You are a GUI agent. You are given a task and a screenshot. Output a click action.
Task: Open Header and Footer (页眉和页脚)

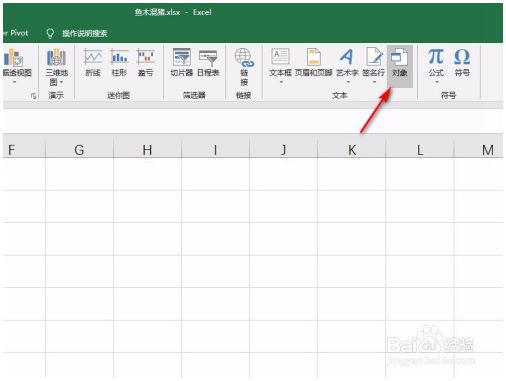point(313,63)
